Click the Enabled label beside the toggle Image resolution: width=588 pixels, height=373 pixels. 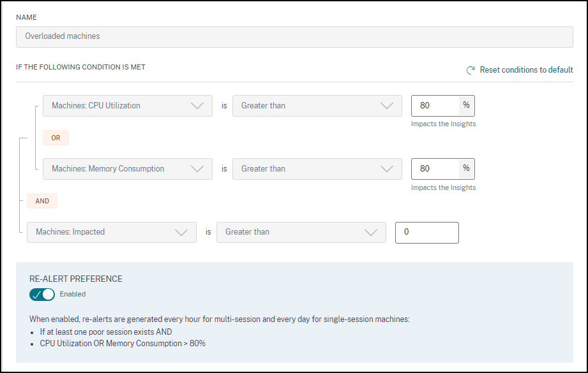(x=73, y=295)
